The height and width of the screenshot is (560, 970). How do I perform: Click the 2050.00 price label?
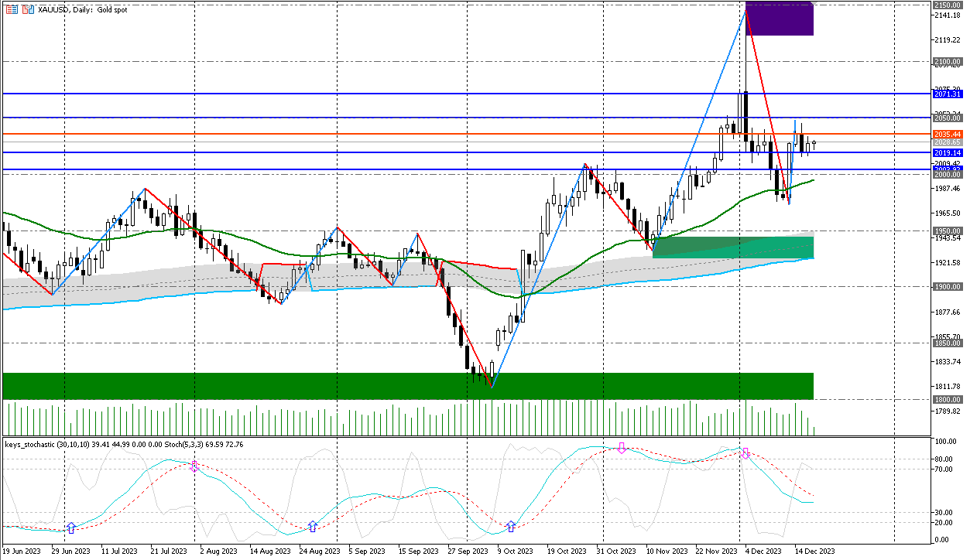coord(948,118)
